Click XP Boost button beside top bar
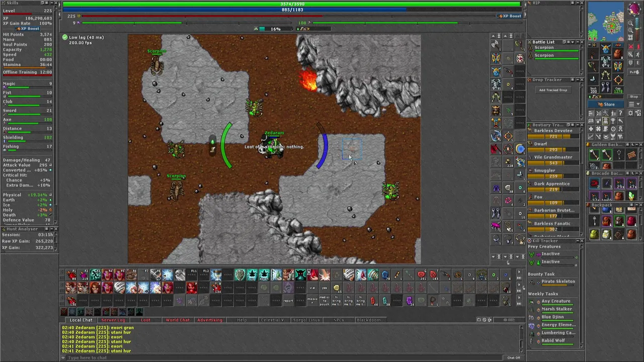The image size is (644, 362). click(x=510, y=16)
